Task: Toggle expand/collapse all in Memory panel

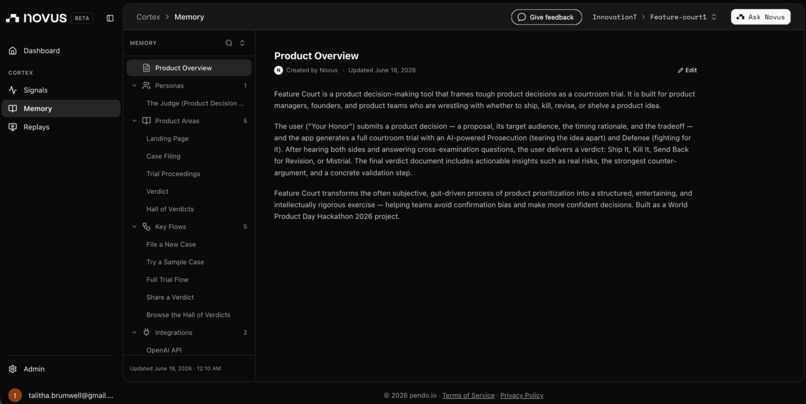Action: [242, 43]
